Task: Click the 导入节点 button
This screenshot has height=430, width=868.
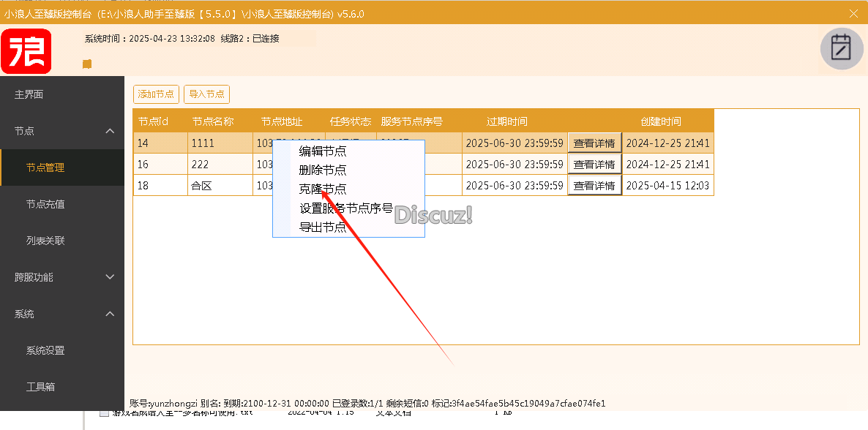Action: pyautogui.click(x=206, y=94)
